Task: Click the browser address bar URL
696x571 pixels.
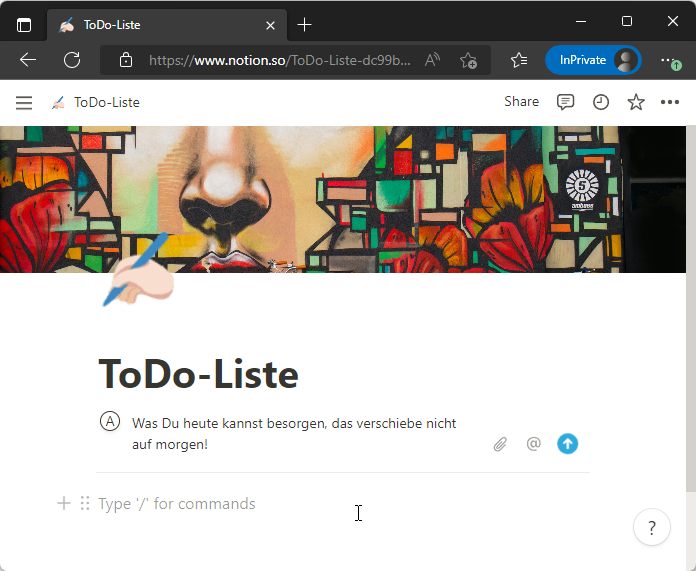Action: point(280,60)
